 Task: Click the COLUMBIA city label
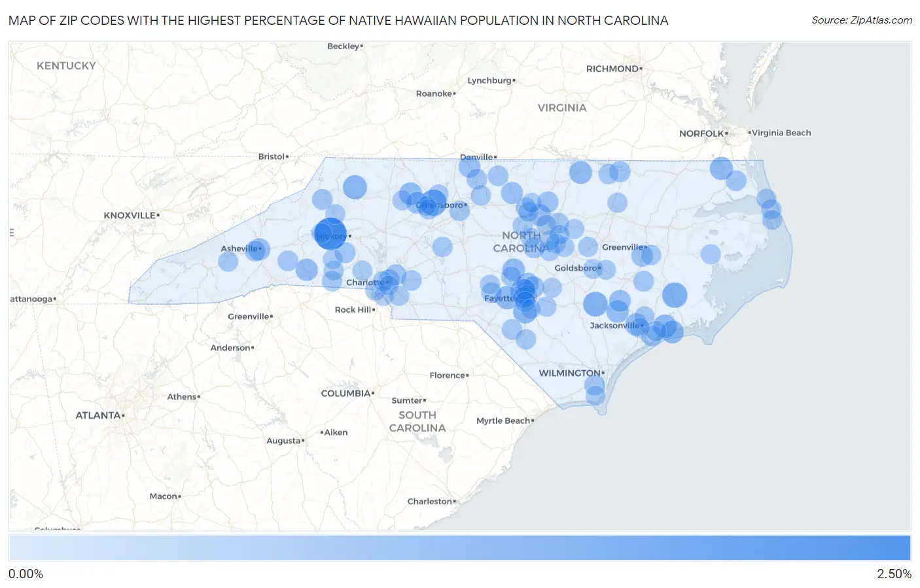(x=345, y=393)
